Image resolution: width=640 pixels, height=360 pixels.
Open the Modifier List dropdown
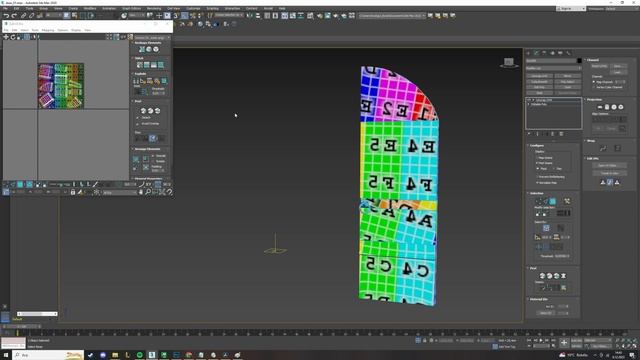[x=553, y=68]
